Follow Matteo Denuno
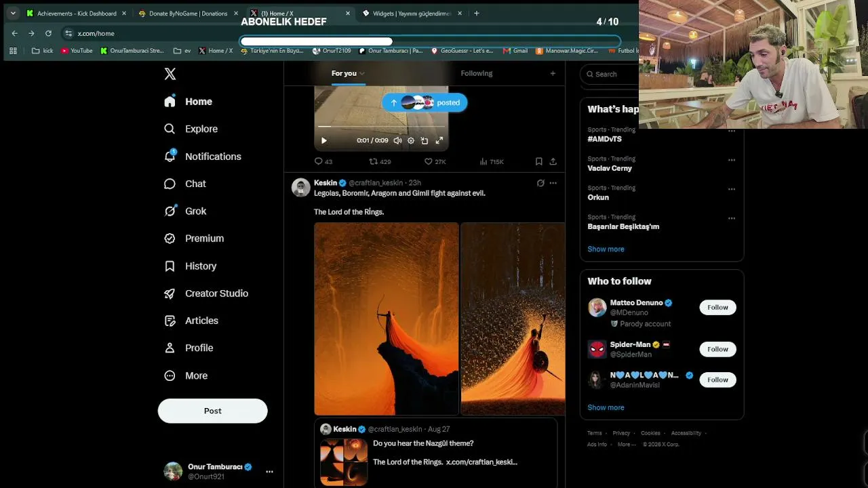Screen dimensions: 868x488 (x=717, y=308)
